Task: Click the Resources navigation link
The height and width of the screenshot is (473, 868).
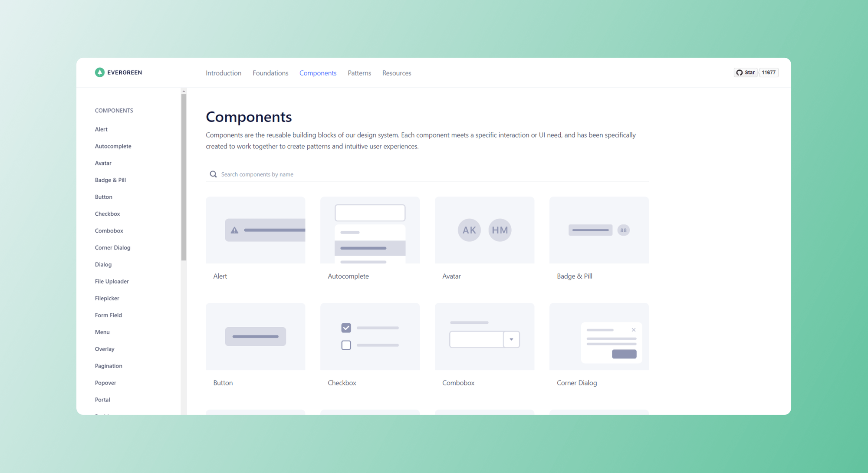Action: pos(397,73)
